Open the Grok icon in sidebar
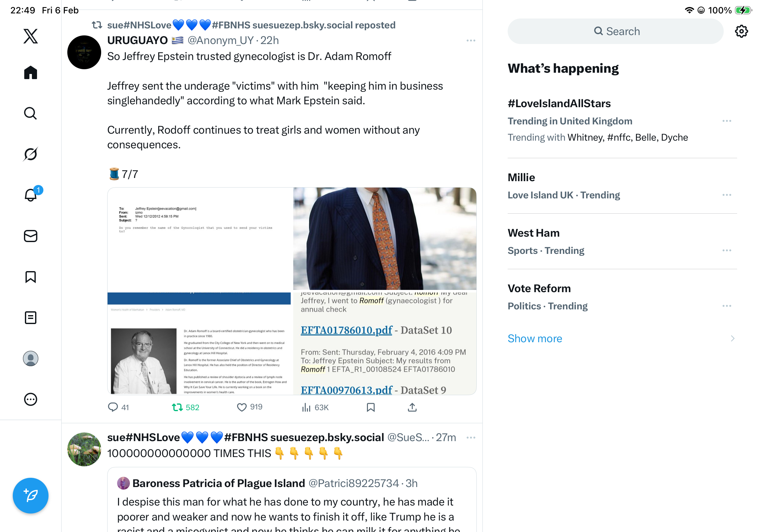 coord(31,154)
